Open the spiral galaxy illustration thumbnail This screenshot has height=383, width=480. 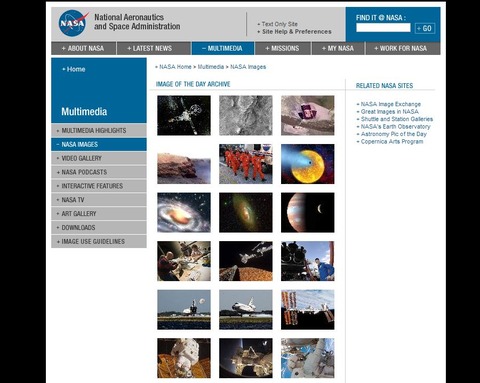point(184,212)
